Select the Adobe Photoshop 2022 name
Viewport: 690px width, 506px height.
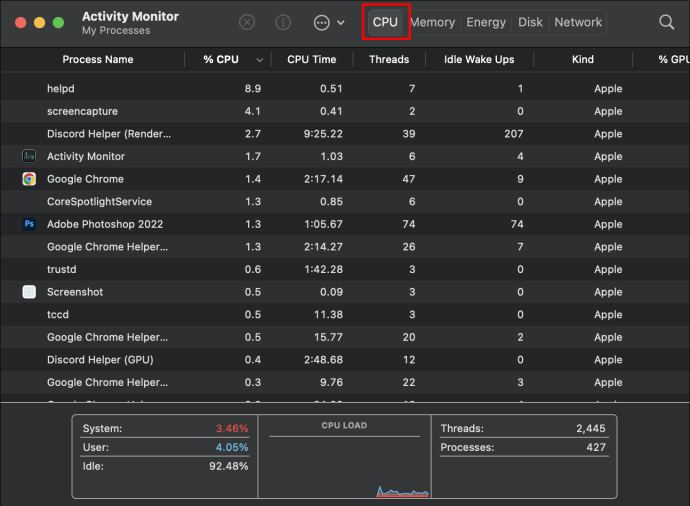coord(105,224)
